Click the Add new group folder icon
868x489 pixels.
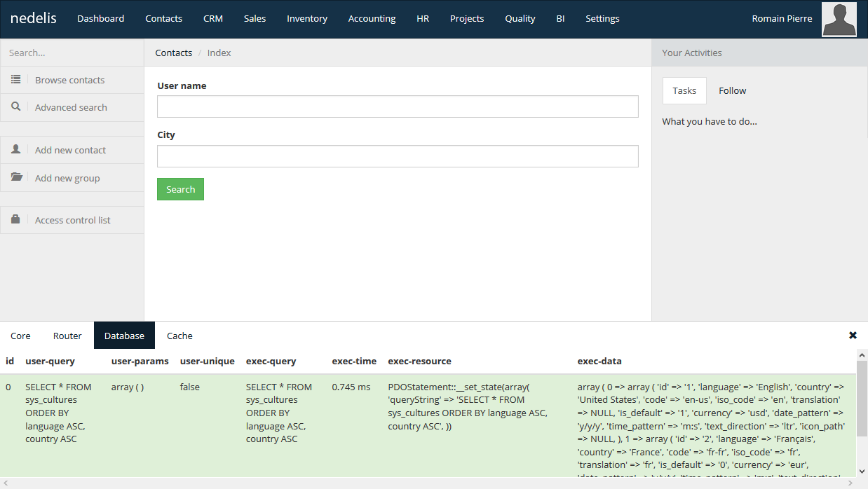pyautogui.click(x=16, y=178)
